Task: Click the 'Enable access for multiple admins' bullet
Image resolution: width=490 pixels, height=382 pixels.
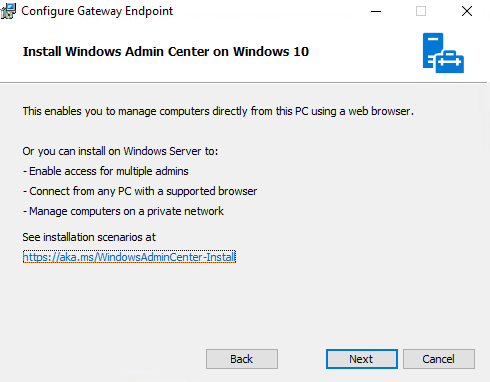Action: 105,171
